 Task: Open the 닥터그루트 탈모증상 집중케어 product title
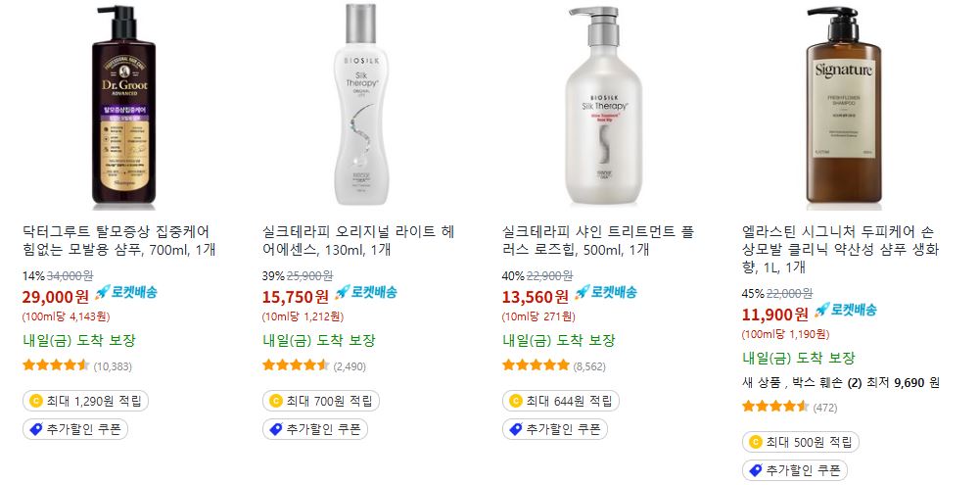[x=118, y=241]
